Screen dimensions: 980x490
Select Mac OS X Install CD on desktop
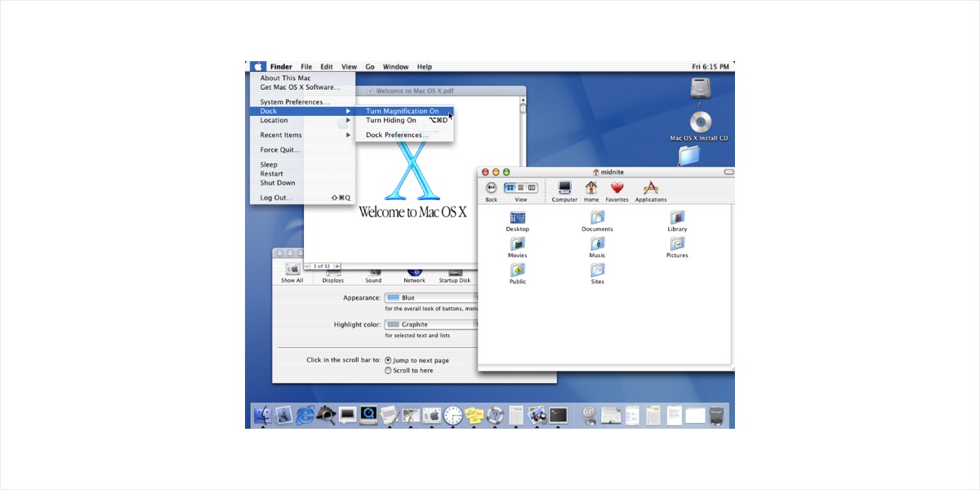pyautogui.click(x=700, y=127)
